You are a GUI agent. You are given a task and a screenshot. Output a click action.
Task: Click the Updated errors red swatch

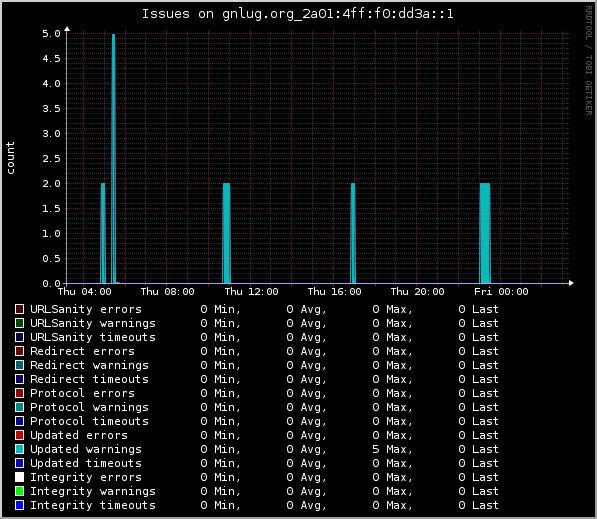(x=19, y=435)
